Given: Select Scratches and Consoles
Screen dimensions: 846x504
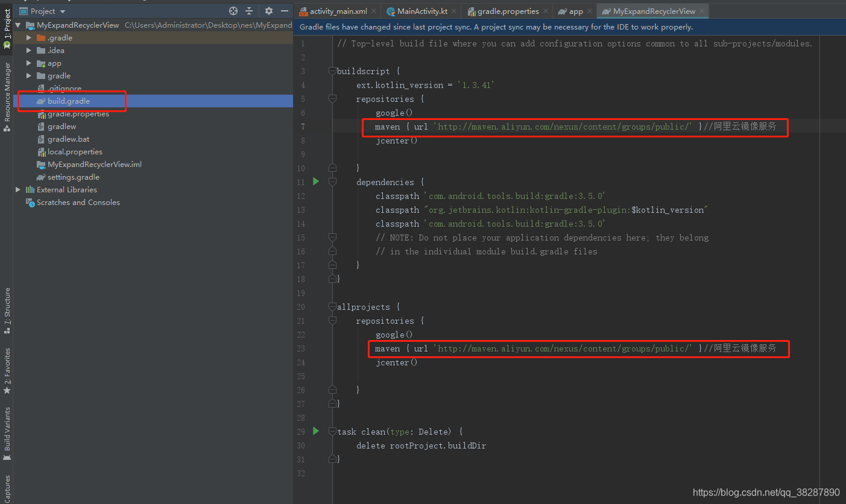Looking at the screenshot, I should (x=78, y=203).
